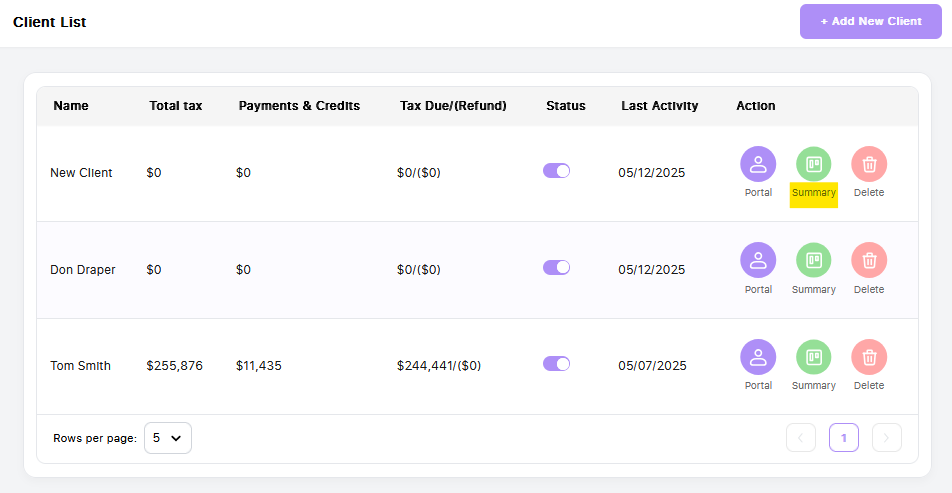Screen dimensions: 952x493
Task: Click New Client's $0/($0) tax due value
Action: point(418,172)
